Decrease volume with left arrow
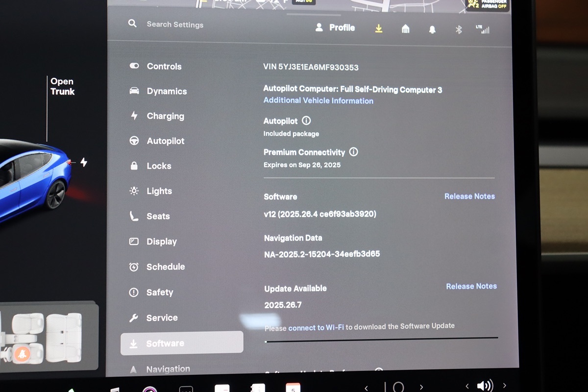The height and width of the screenshot is (392, 588). [x=467, y=386]
